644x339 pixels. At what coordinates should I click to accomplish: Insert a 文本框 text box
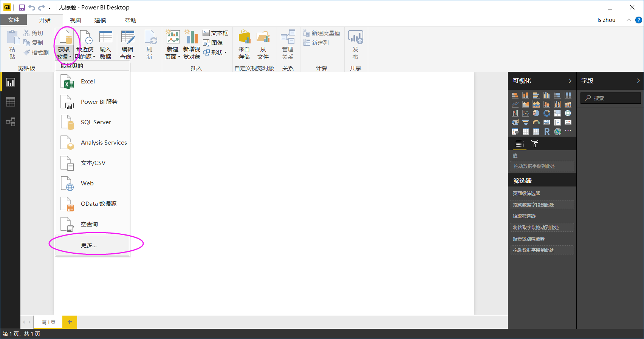point(215,33)
